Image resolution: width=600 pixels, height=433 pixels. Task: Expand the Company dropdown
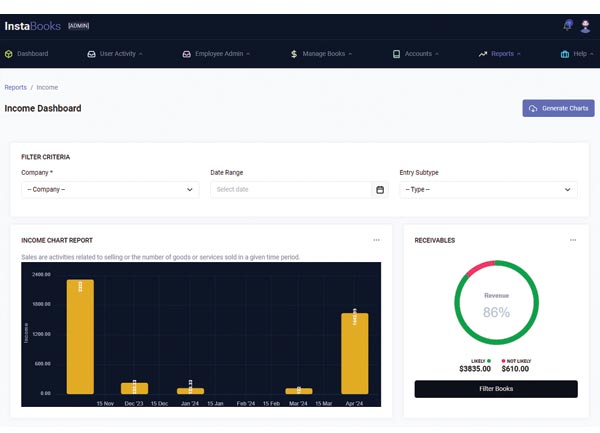pyautogui.click(x=110, y=189)
